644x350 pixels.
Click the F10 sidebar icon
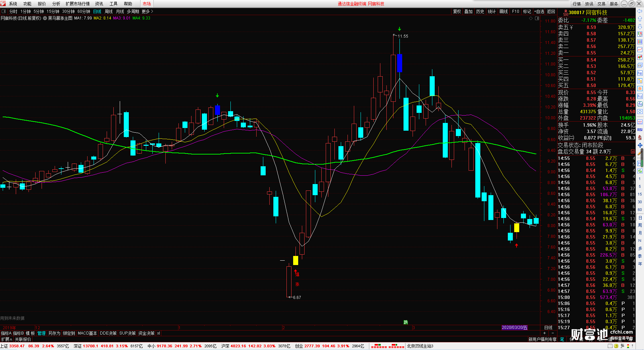(640, 73)
